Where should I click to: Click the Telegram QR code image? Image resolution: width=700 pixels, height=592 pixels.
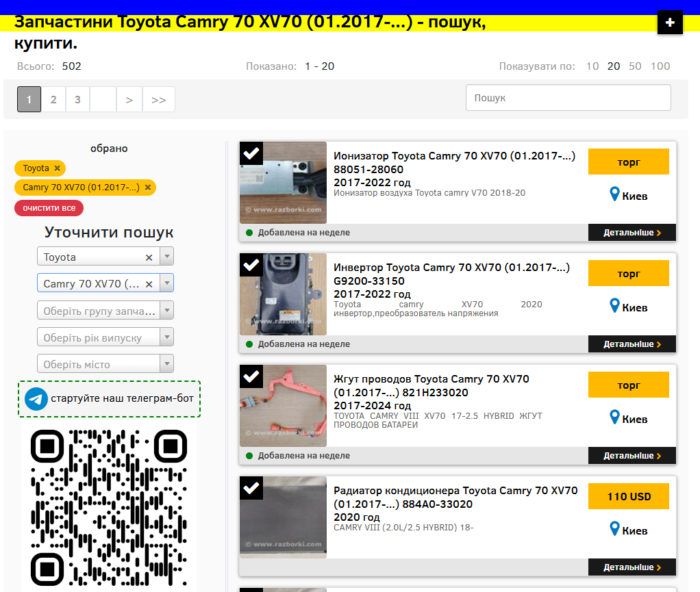pos(109,508)
